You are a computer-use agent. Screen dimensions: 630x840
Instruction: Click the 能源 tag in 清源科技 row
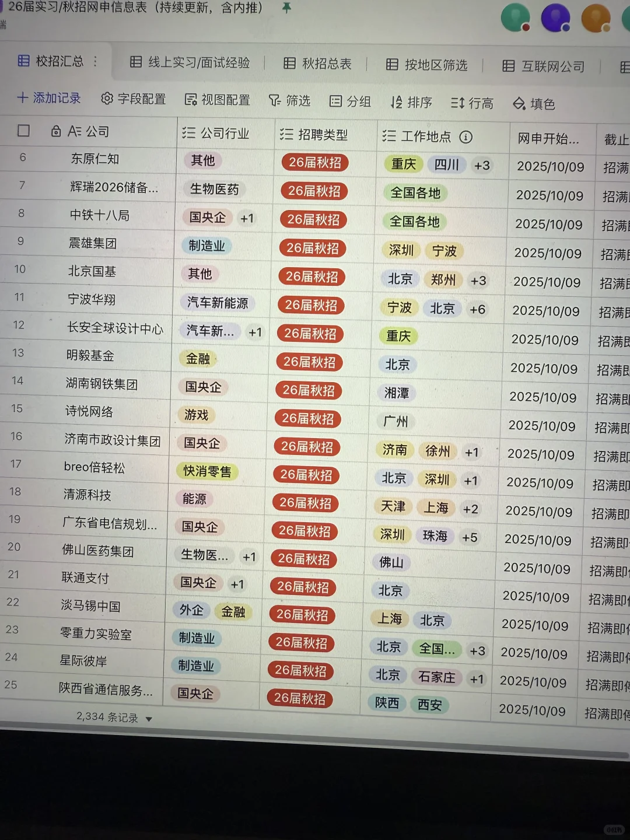tap(194, 499)
